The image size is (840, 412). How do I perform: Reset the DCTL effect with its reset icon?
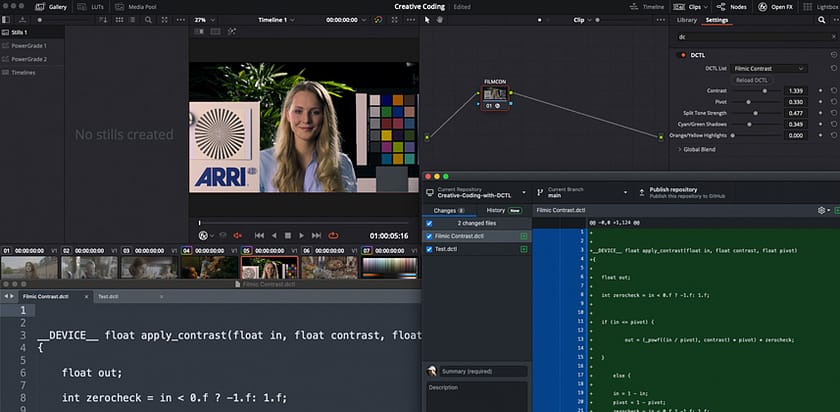pos(834,55)
